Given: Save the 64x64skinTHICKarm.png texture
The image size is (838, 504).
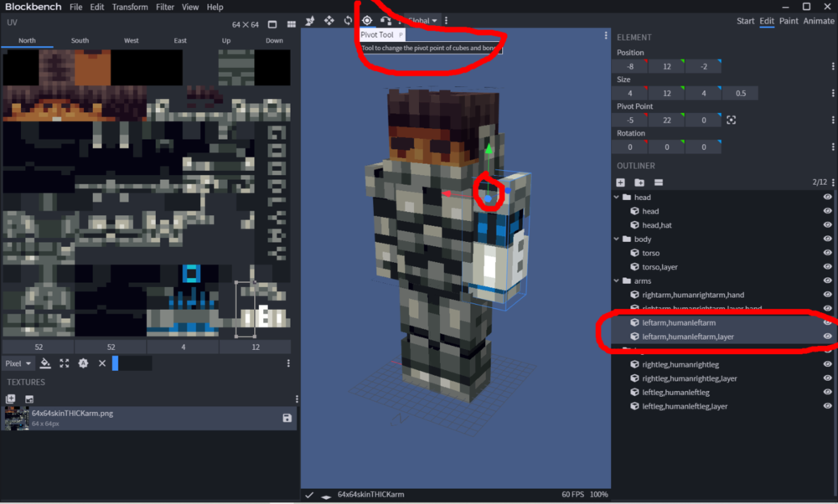Looking at the screenshot, I should tap(287, 418).
